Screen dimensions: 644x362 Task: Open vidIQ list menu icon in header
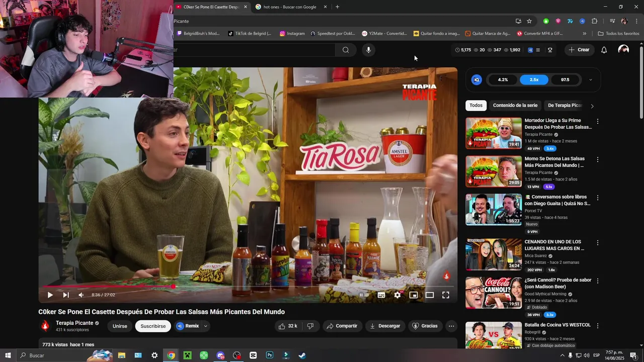[538, 50]
